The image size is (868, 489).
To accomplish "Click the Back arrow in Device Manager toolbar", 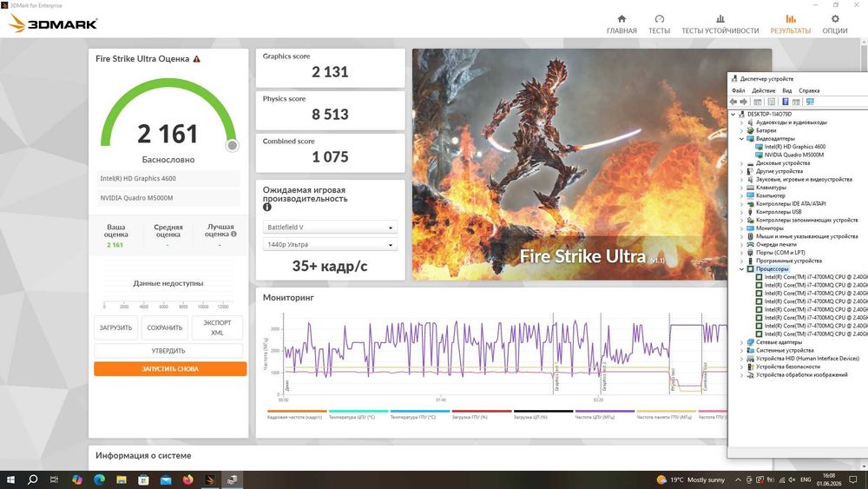I will pyautogui.click(x=733, y=102).
